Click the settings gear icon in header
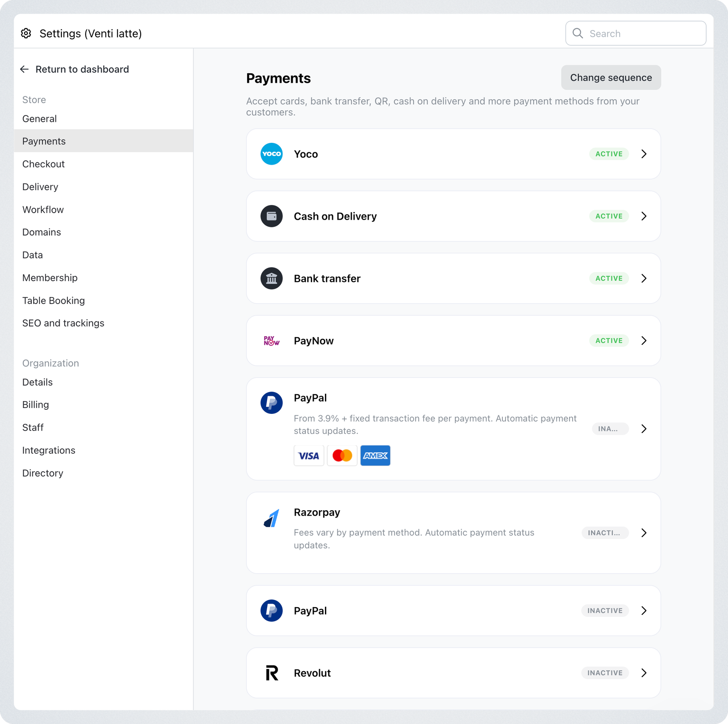The width and height of the screenshot is (728, 724). (26, 33)
